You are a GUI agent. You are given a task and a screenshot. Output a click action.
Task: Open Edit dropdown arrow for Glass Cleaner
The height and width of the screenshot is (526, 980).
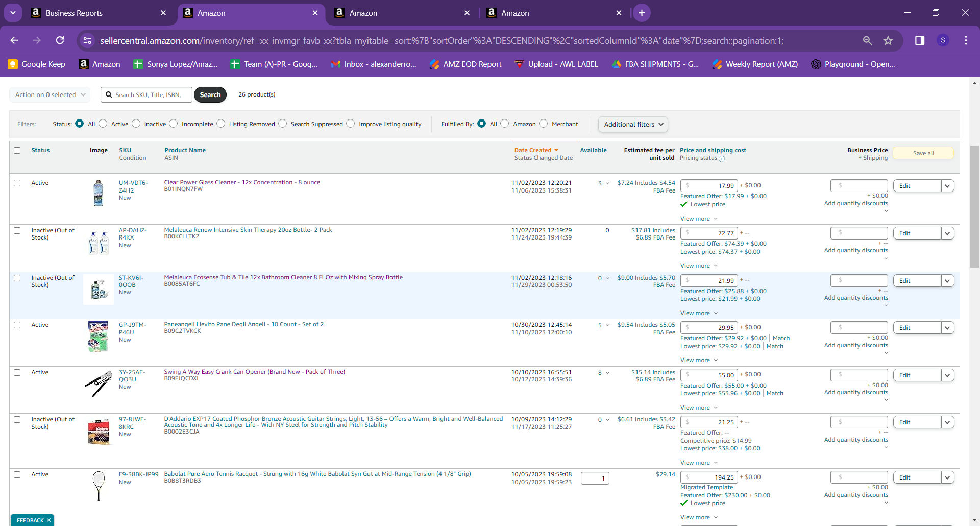[x=948, y=186]
